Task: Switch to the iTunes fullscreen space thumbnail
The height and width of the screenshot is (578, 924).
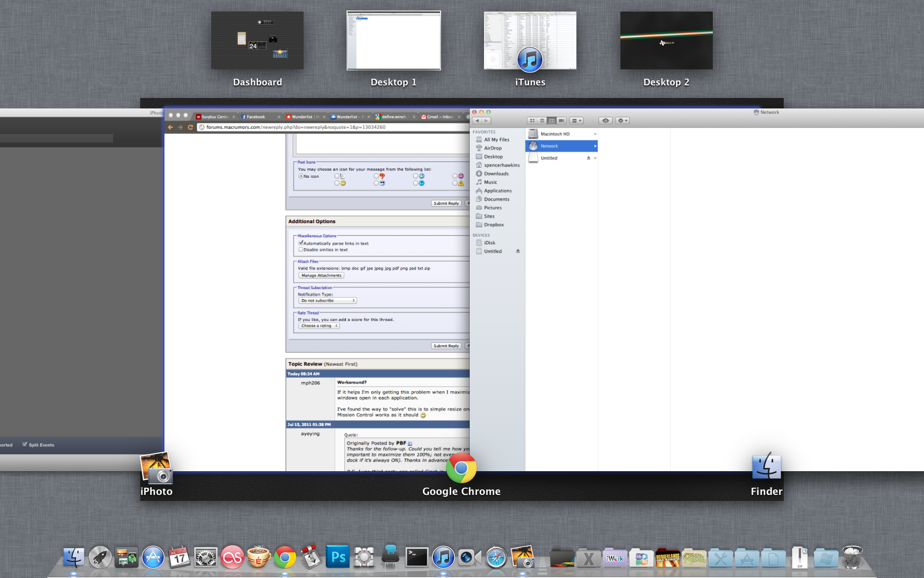Action: coord(530,41)
